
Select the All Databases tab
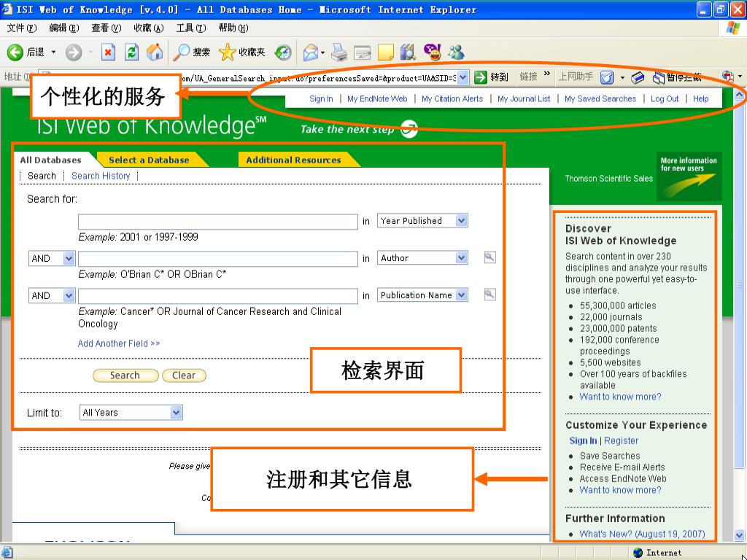[50, 160]
